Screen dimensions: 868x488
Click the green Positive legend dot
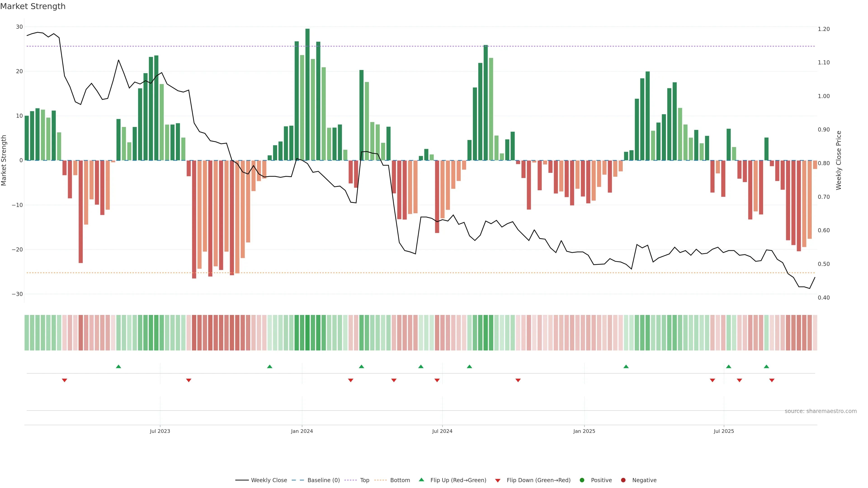tap(582, 480)
